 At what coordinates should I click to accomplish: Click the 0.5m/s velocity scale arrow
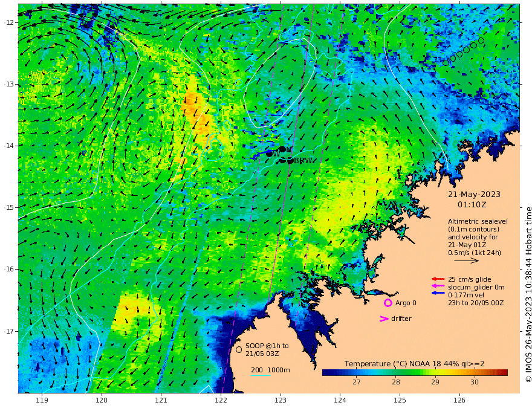coord(466,261)
